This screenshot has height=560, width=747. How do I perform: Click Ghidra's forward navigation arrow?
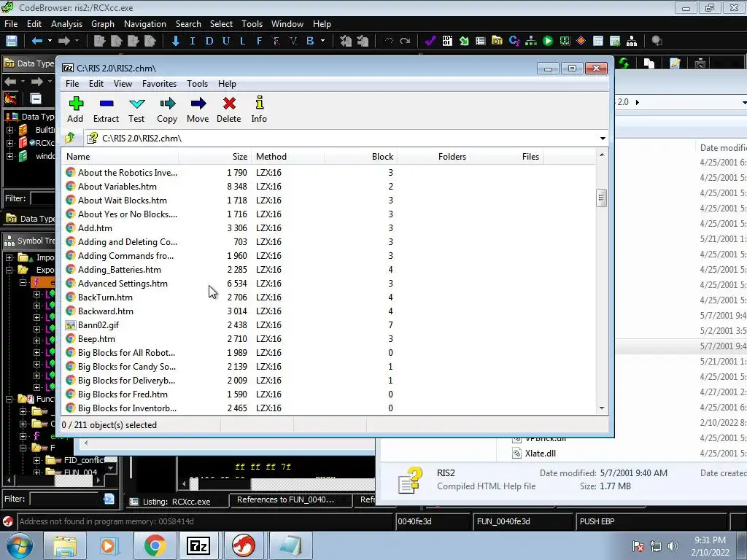point(64,41)
